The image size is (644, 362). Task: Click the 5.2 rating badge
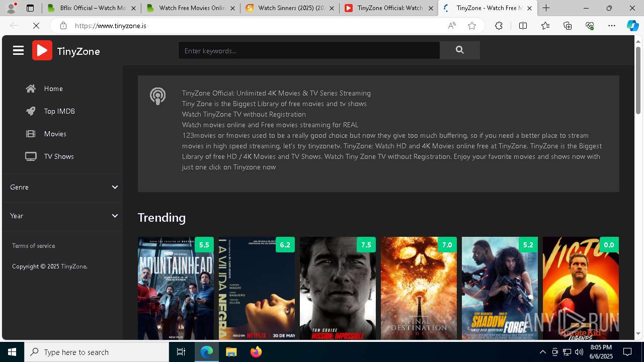coord(528,245)
